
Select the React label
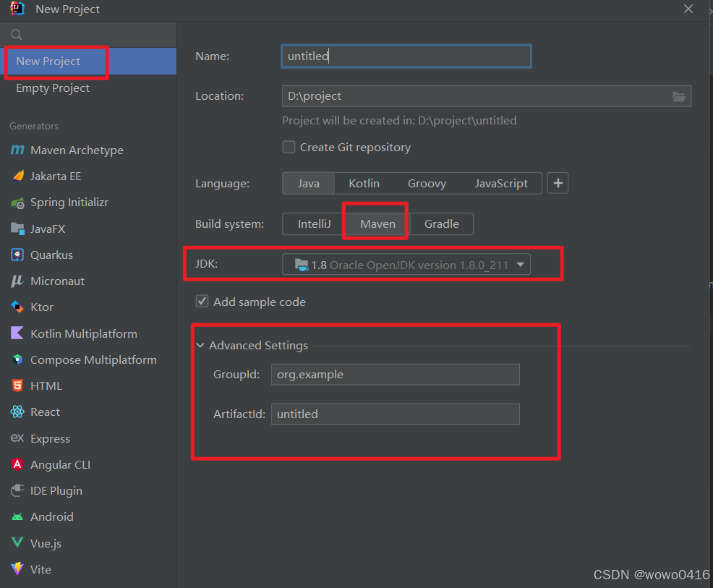pyautogui.click(x=45, y=412)
